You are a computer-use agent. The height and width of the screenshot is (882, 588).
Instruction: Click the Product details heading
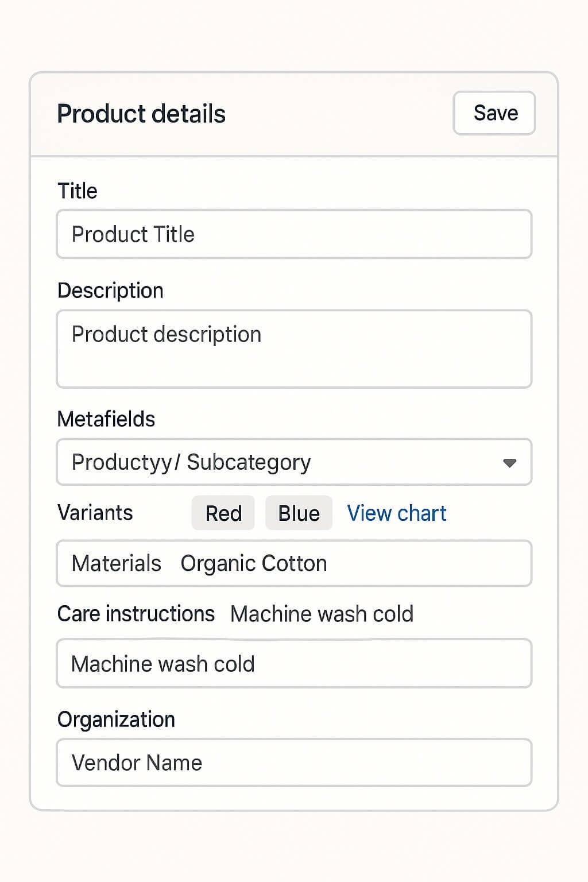click(x=141, y=114)
